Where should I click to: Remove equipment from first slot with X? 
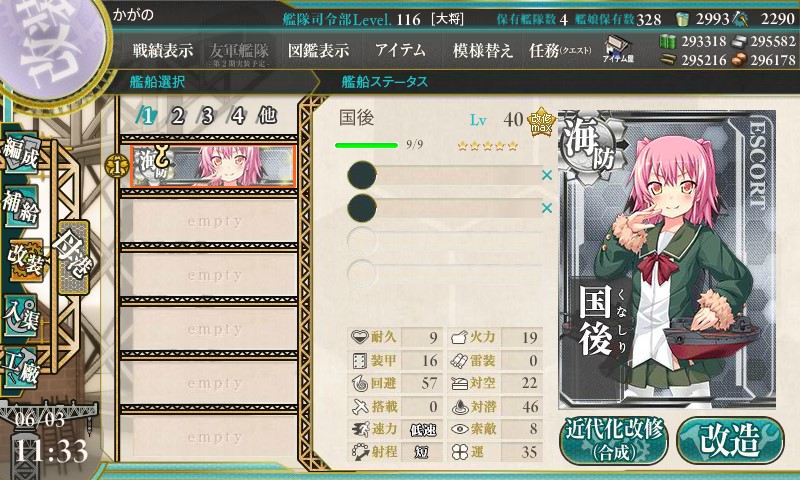click(546, 175)
